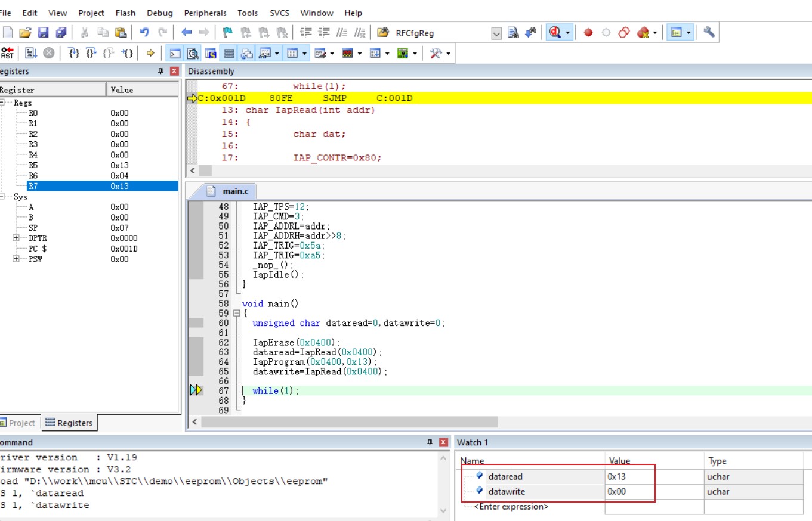Collapse the Regs tree node

click(3, 103)
